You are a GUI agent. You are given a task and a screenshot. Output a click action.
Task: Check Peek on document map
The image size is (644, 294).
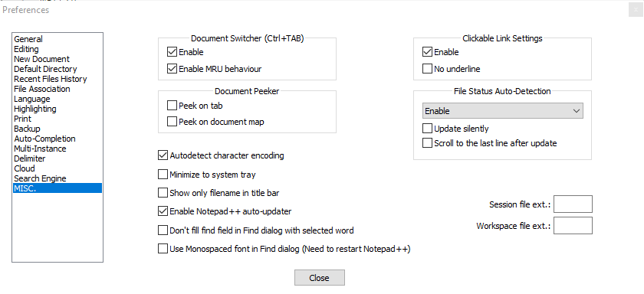tap(172, 122)
